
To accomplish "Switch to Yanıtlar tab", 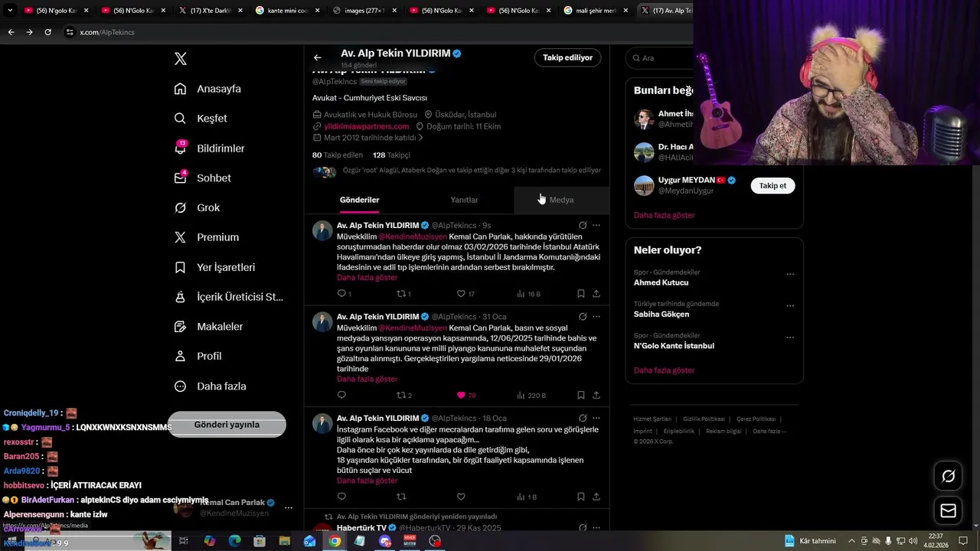I will click(x=464, y=200).
